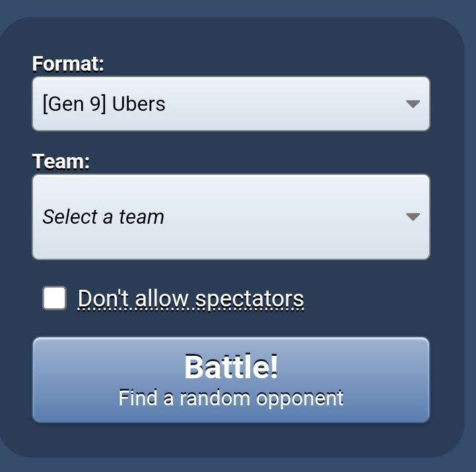Select the Team: label

[x=61, y=161]
